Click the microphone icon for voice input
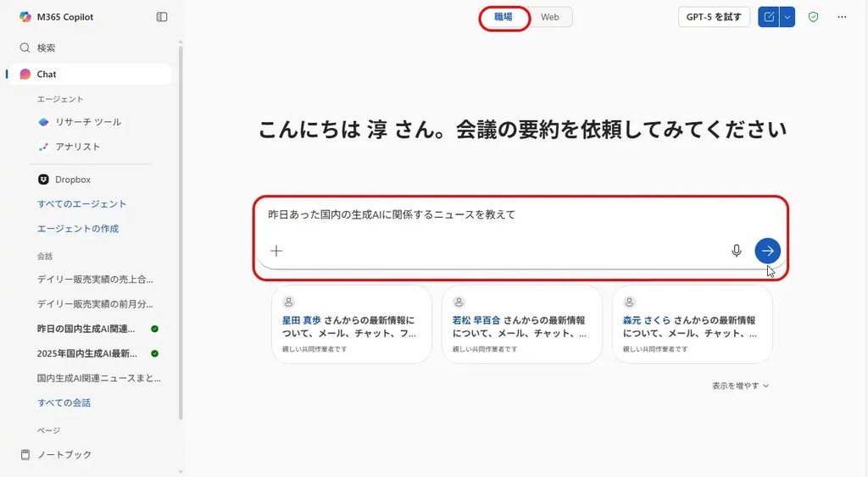This screenshot has width=868, height=477. pyautogui.click(x=737, y=251)
